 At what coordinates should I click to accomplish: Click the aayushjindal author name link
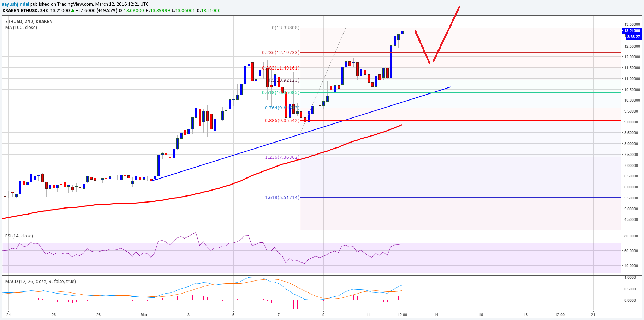16,4
